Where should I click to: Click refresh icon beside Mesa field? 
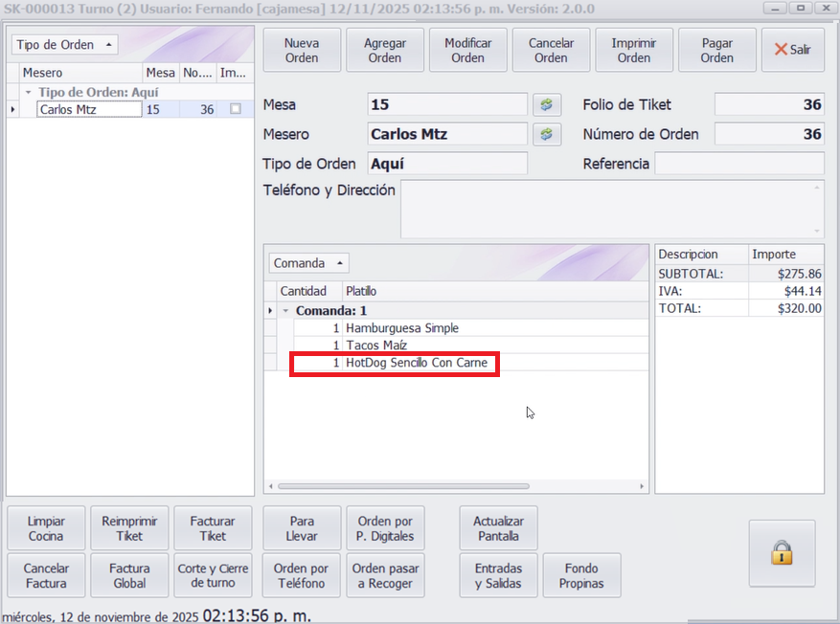coord(546,104)
